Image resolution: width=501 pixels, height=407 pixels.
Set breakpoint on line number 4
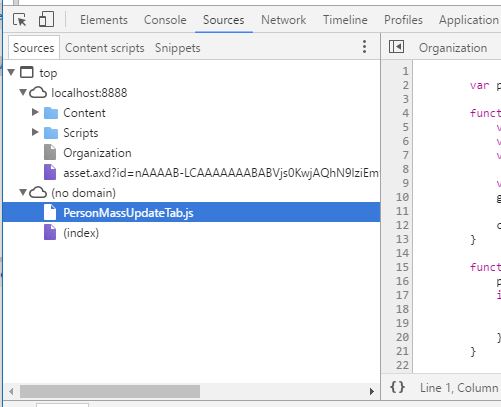[405, 113]
